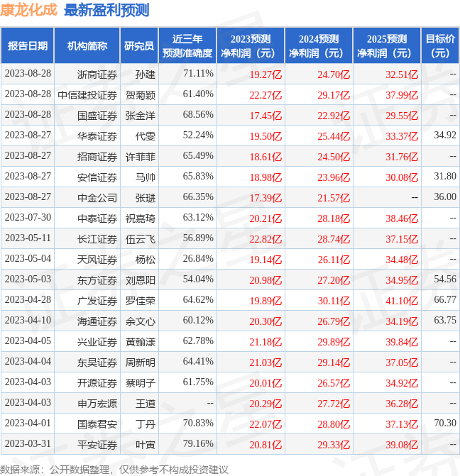Click researcher name 叶寅
This screenshot has width=460, height=476.
point(146,445)
